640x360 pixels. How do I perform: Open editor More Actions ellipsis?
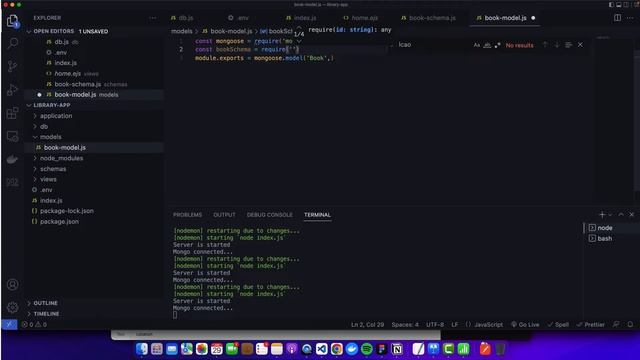coord(630,18)
